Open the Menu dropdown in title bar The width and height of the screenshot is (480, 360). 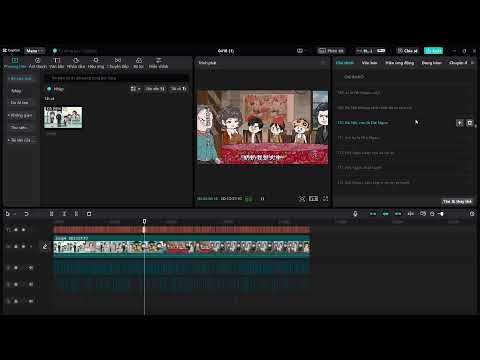(35, 51)
